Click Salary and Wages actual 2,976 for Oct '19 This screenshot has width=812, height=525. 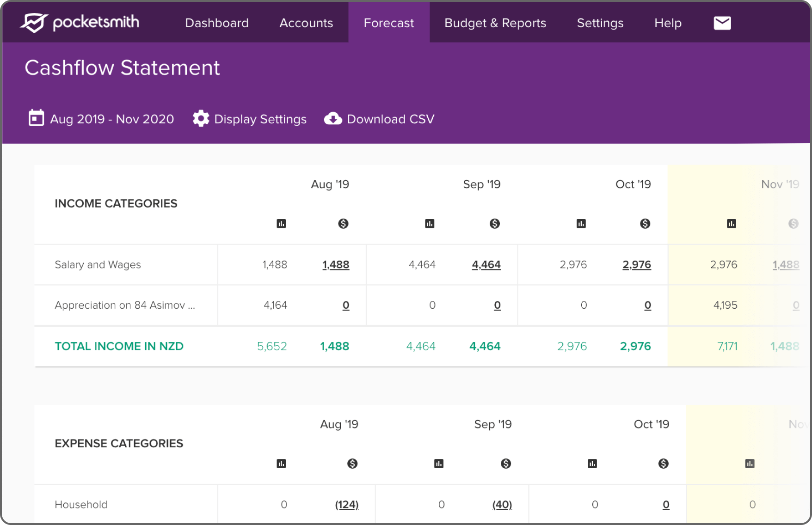point(636,265)
